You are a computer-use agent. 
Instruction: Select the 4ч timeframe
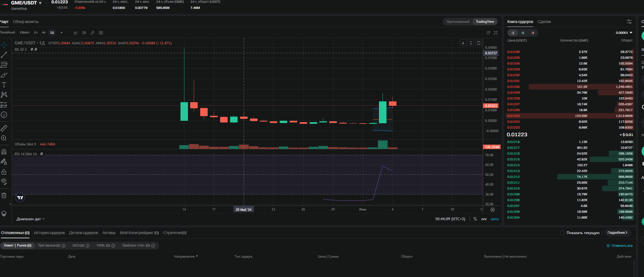(x=44, y=33)
